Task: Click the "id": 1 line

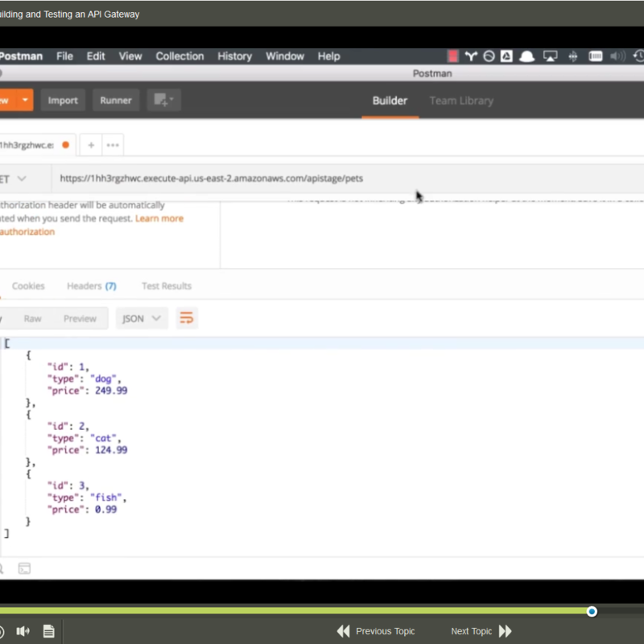Action: coord(68,366)
